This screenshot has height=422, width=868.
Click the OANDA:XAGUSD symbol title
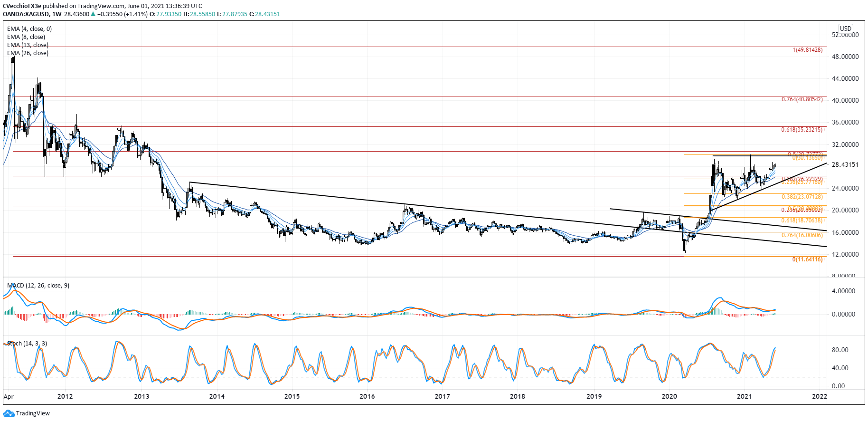click(x=26, y=14)
